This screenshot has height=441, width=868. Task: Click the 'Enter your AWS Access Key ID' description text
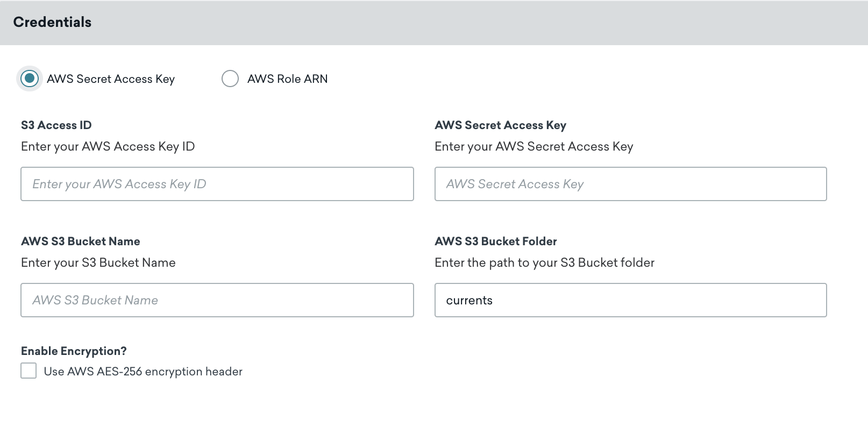tap(108, 147)
